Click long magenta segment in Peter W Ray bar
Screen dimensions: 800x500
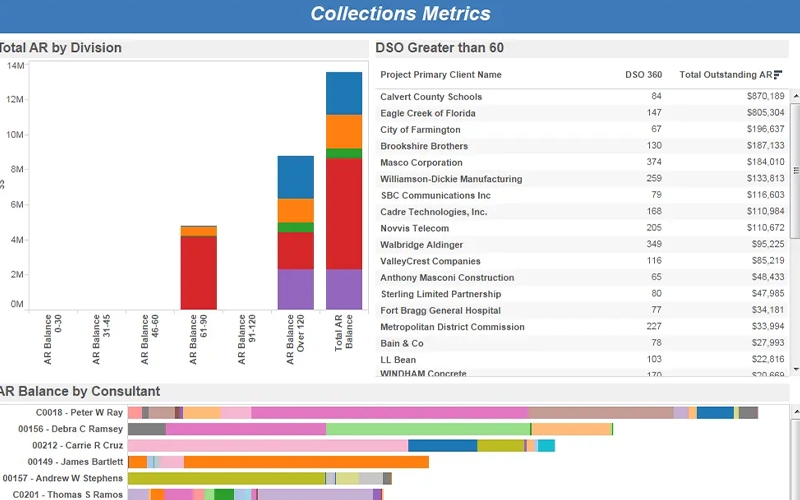[390, 412]
